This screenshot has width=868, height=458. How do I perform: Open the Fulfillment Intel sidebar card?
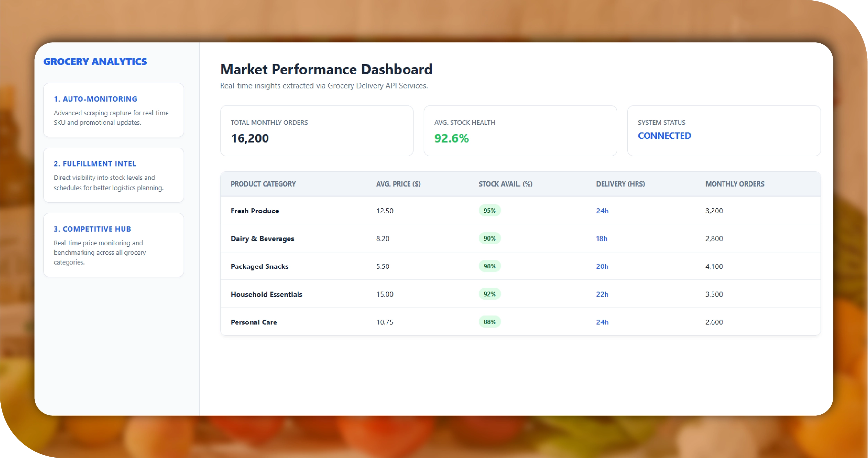pos(113,175)
